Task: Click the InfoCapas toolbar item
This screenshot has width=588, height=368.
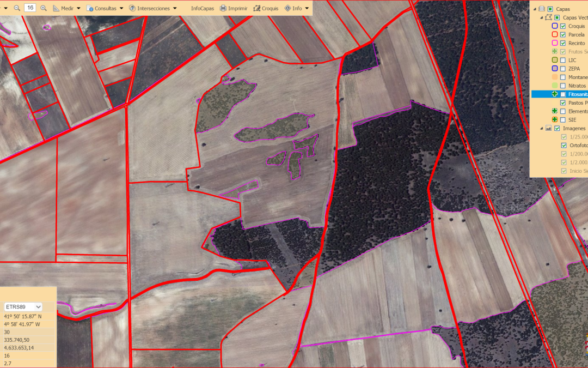Action: point(202,8)
